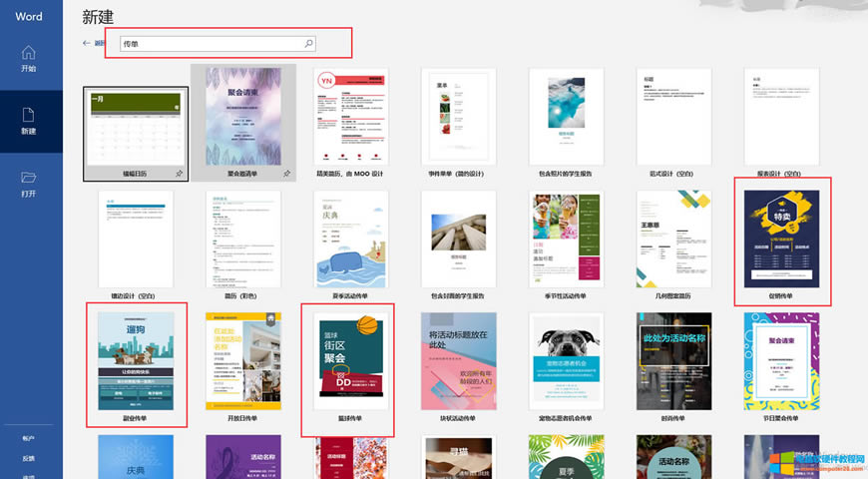Image resolution: width=868 pixels, height=479 pixels.
Task: Go back using the left arrow
Action: [x=87, y=44]
